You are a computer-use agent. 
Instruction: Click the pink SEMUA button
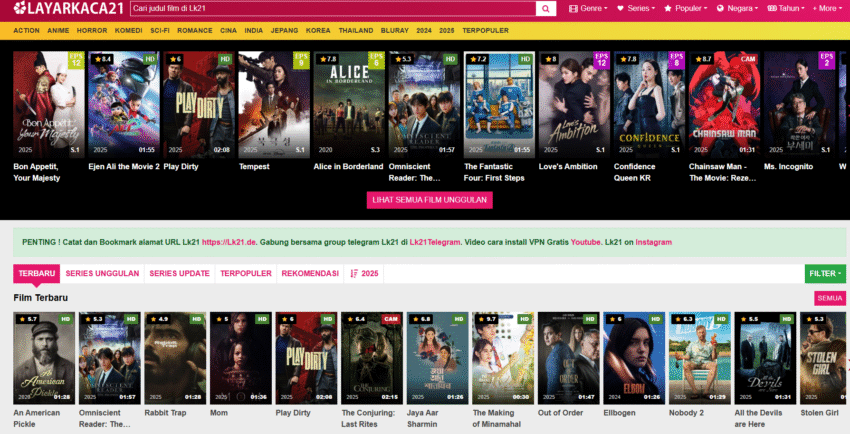point(829,297)
